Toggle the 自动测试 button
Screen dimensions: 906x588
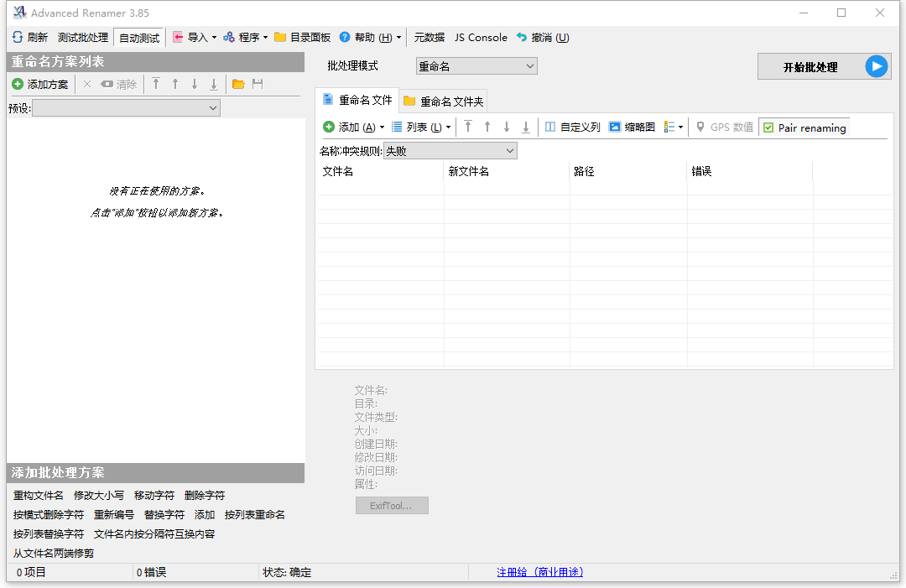139,38
